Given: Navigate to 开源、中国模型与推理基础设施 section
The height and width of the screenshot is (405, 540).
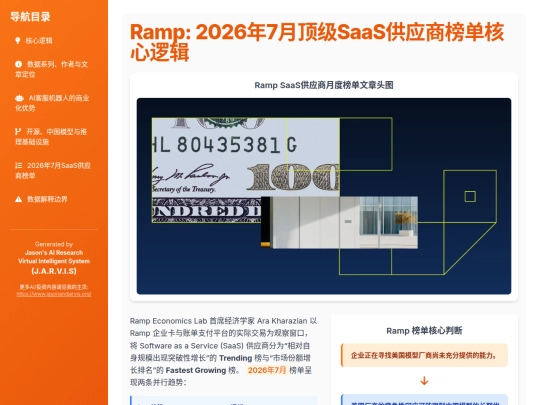Looking at the screenshot, I should click(54, 137).
